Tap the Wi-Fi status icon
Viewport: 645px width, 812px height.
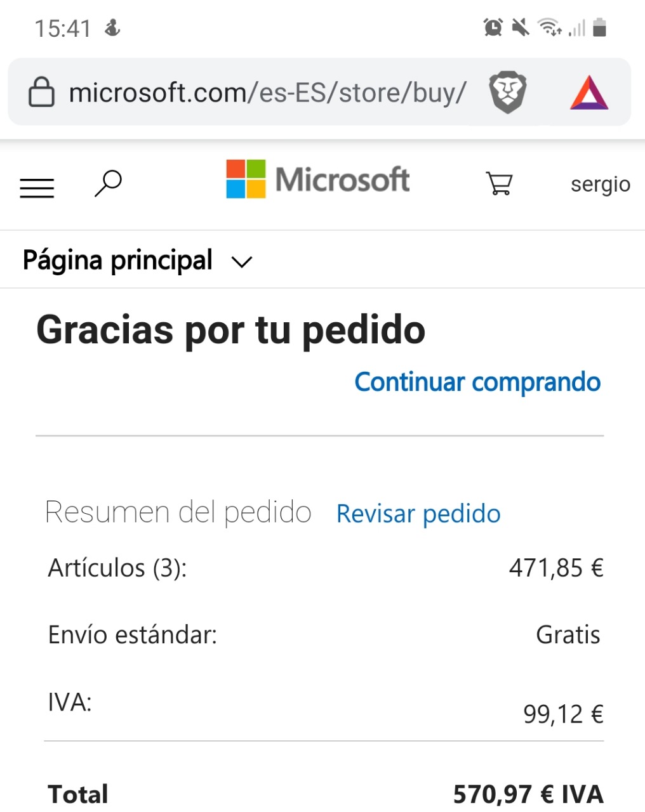pyautogui.click(x=549, y=27)
